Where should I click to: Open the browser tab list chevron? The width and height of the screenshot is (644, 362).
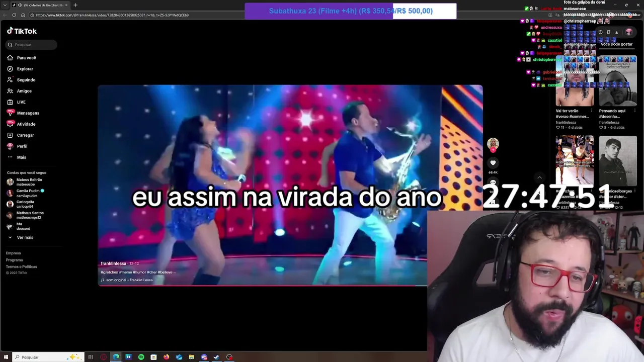5,5
